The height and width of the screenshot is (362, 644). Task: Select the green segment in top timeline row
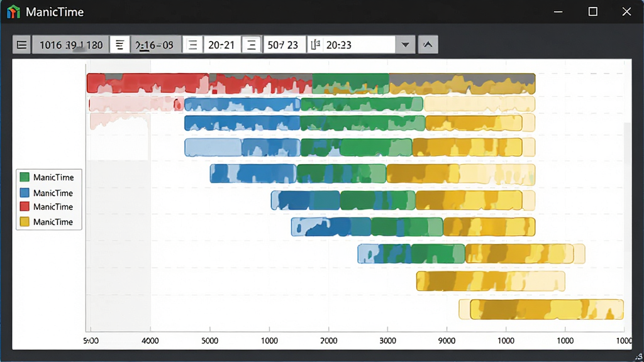[350, 84]
